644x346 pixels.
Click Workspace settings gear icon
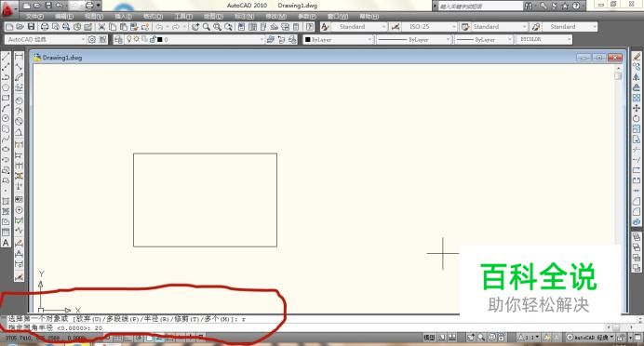92,39
